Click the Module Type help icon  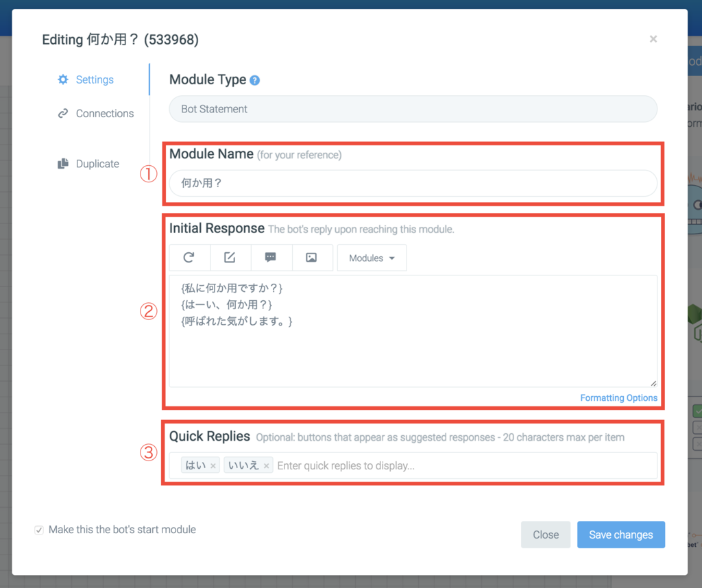click(255, 81)
